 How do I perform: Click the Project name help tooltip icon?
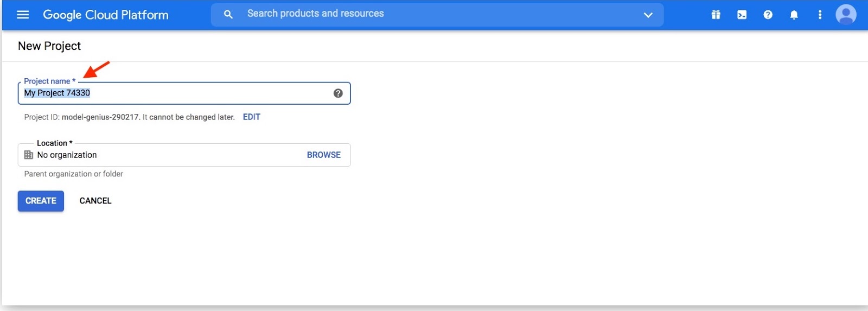coord(338,93)
